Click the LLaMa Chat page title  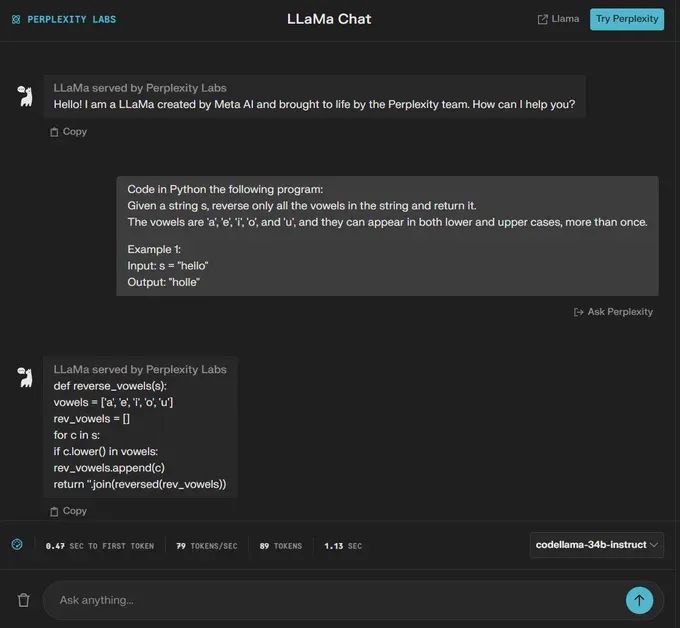point(329,19)
